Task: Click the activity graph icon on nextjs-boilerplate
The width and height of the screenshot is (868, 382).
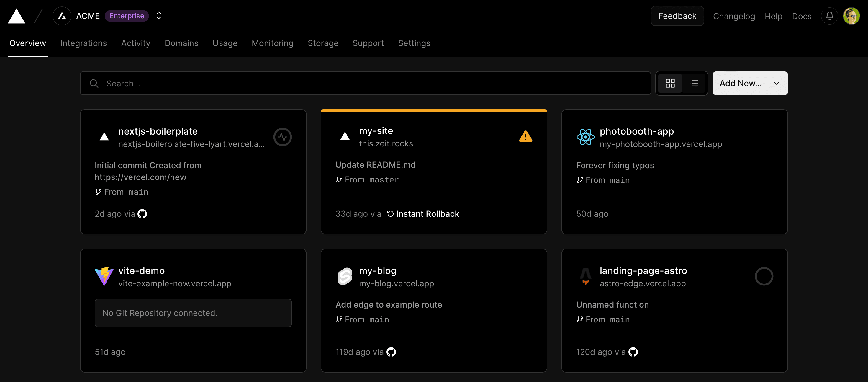Action: pos(283,137)
